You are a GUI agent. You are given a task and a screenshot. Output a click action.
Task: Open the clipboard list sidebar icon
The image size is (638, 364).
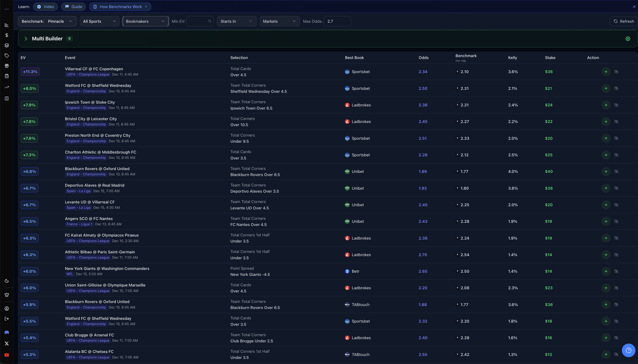tap(7, 76)
